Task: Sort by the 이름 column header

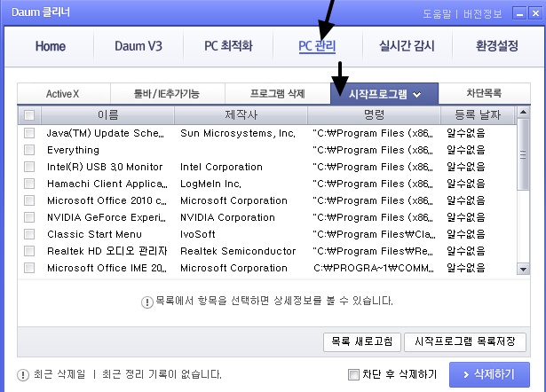Action: [107, 114]
